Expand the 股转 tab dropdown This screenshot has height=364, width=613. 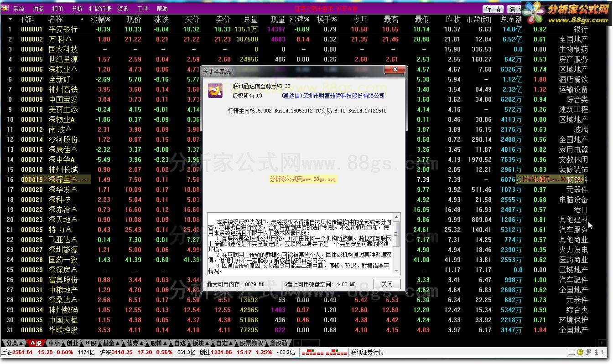click(x=159, y=343)
